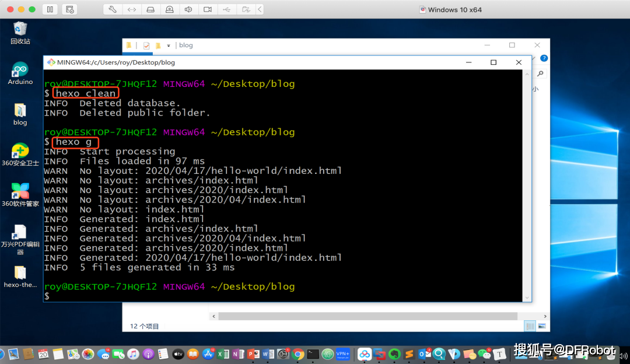The height and width of the screenshot is (364, 630).
Task: Select the Arduino desktop shortcut
Action: pyautogui.click(x=20, y=73)
